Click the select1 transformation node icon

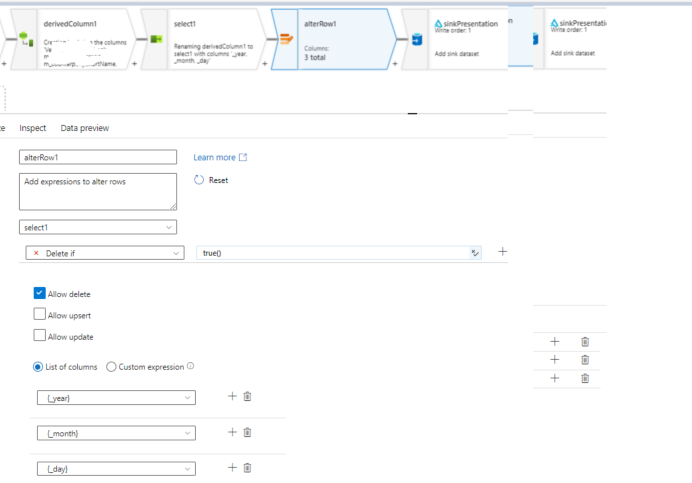click(x=156, y=39)
